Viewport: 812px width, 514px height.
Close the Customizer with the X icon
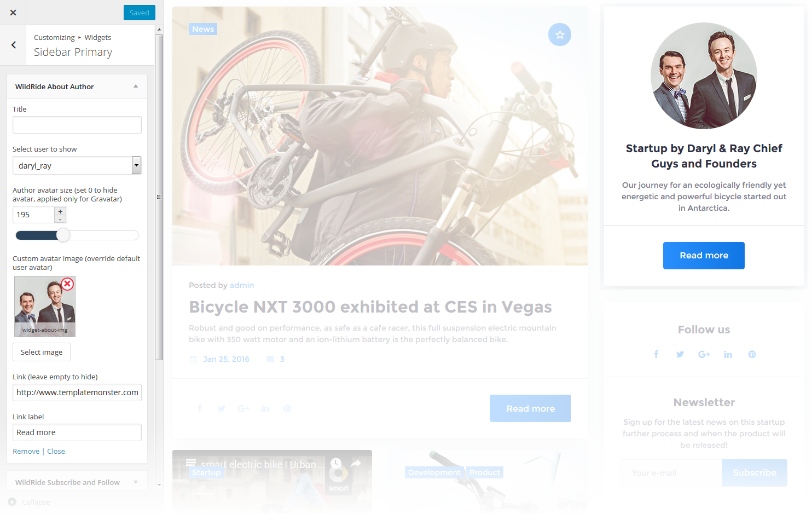tap(13, 13)
